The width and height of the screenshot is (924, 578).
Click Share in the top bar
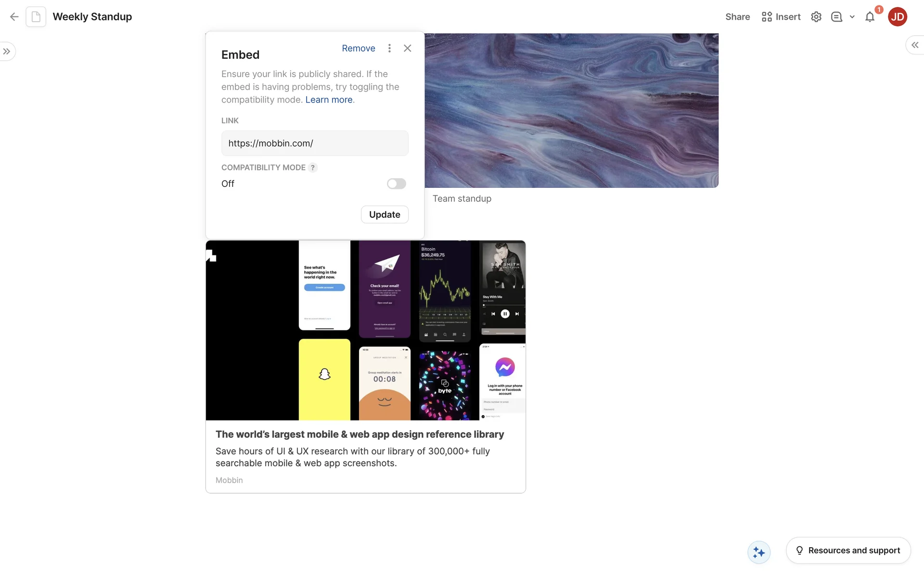[738, 17]
